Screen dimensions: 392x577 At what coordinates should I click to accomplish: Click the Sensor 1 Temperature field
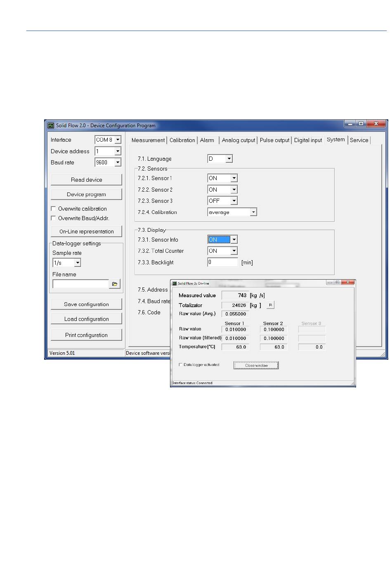235,347
